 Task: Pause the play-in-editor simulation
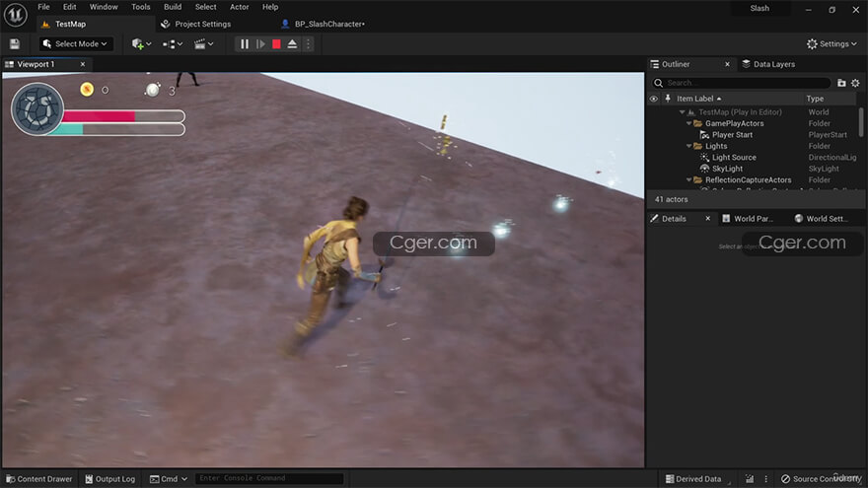(x=245, y=43)
